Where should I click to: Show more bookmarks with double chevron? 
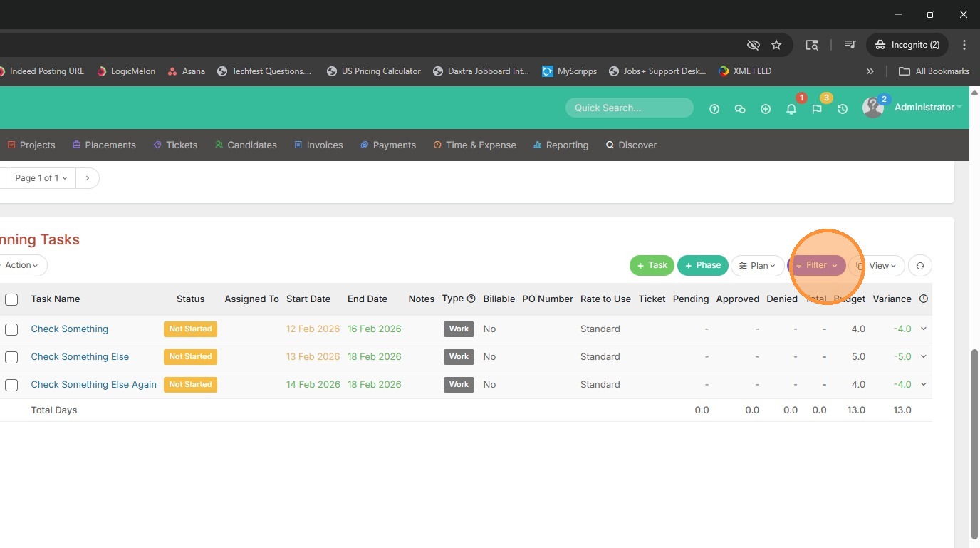click(x=870, y=71)
